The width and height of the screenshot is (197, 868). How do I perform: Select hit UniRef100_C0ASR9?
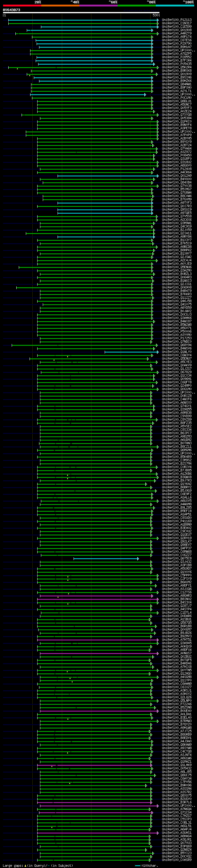(x=177, y=860)
